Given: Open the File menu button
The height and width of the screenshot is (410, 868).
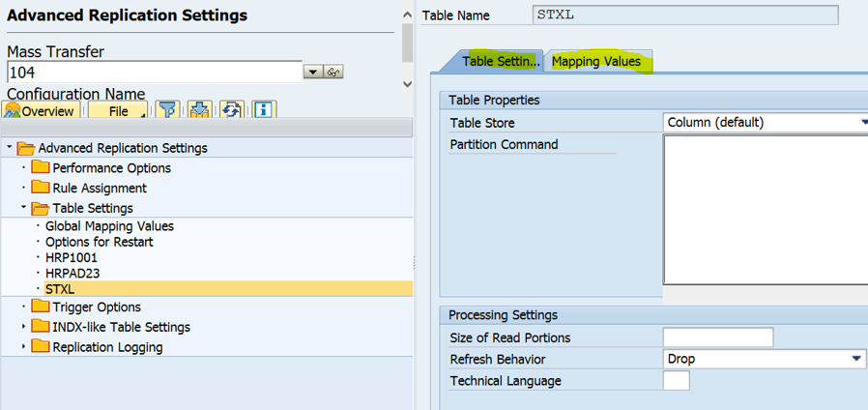Looking at the screenshot, I should pos(119,111).
